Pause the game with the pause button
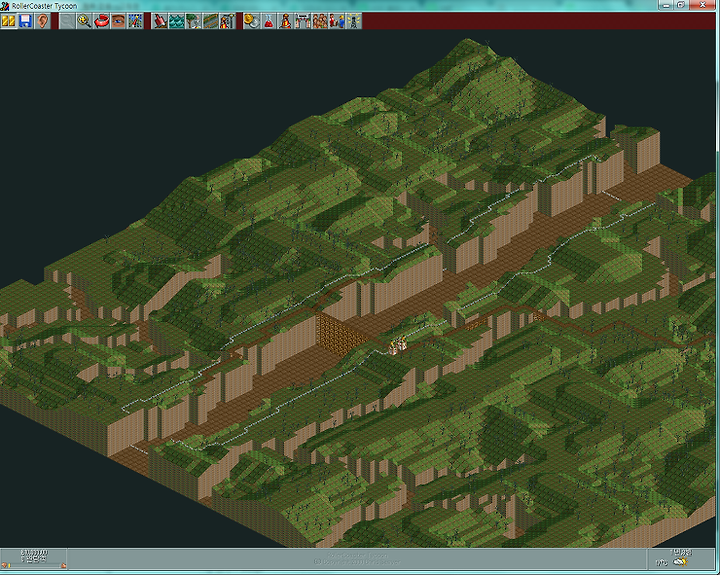The height and width of the screenshot is (575, 720). click(x=8, y=21)
